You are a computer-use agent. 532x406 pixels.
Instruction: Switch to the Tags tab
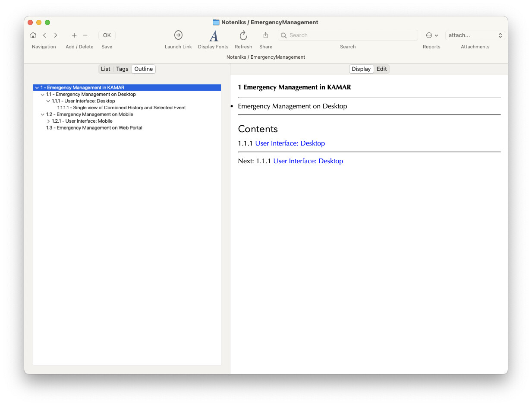[122, 69]
